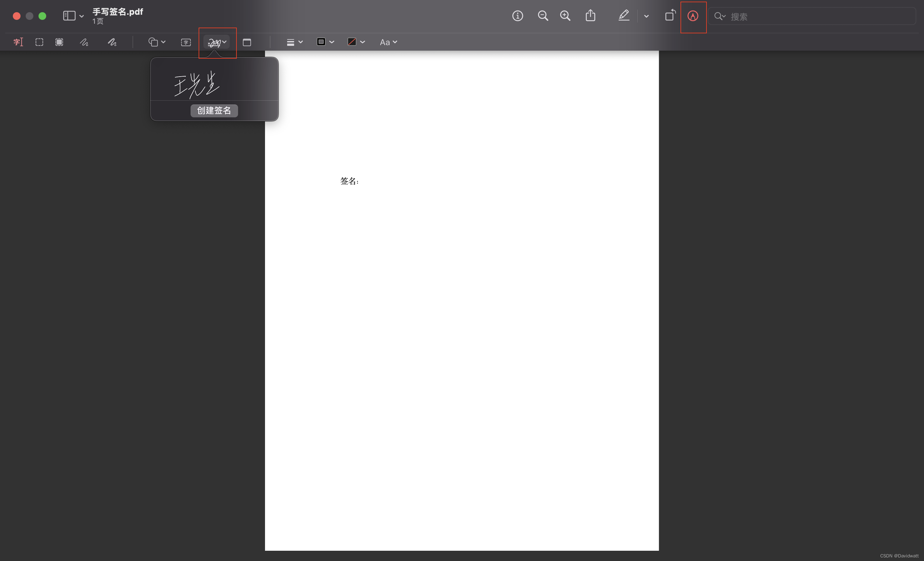Select the Draw pen tool
The width and height of the screenshot is (924, 561).
[x=112, y=42]
